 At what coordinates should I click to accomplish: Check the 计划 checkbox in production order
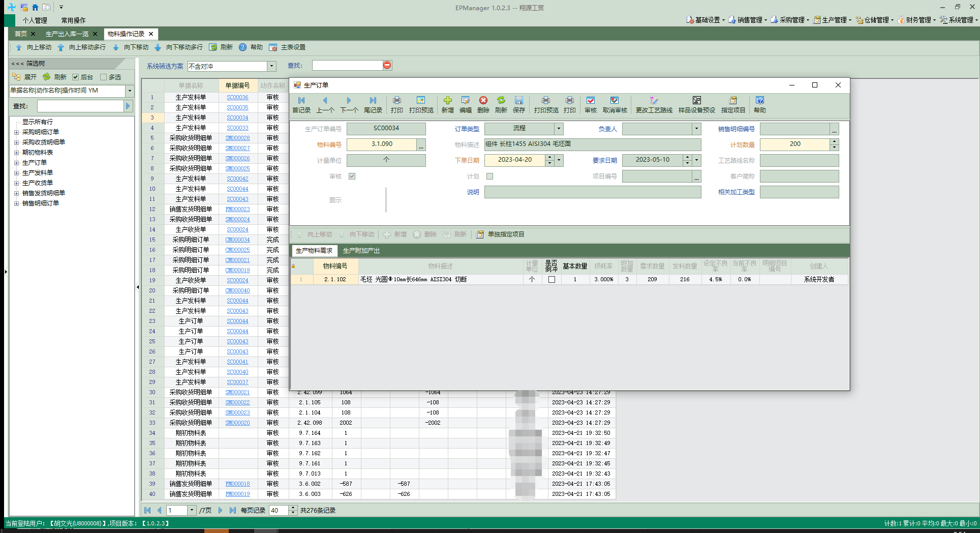(489, 176)
